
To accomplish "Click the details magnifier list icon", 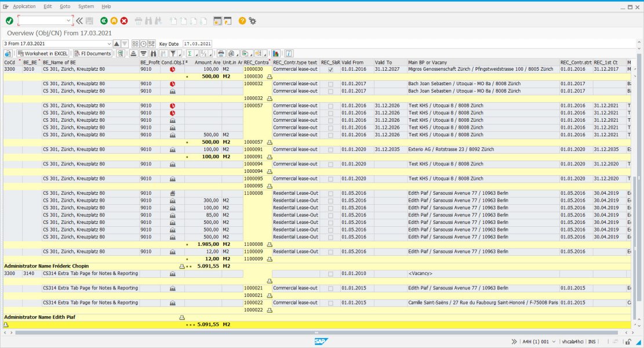I will pos(121,53).
